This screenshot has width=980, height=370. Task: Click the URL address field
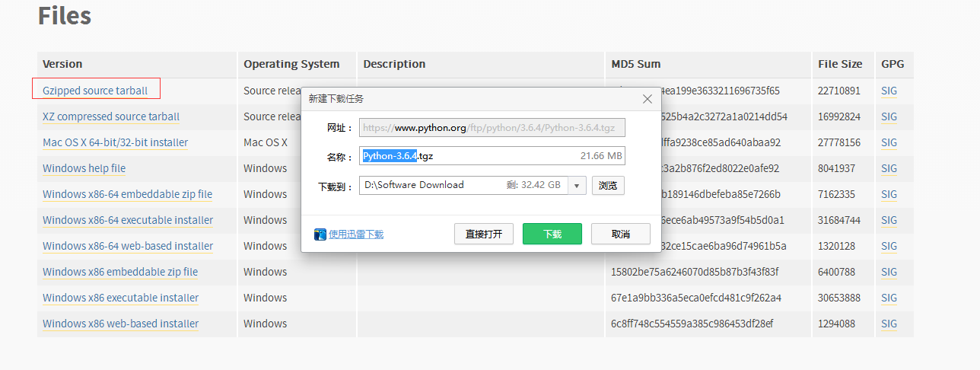tap(492, 127)
